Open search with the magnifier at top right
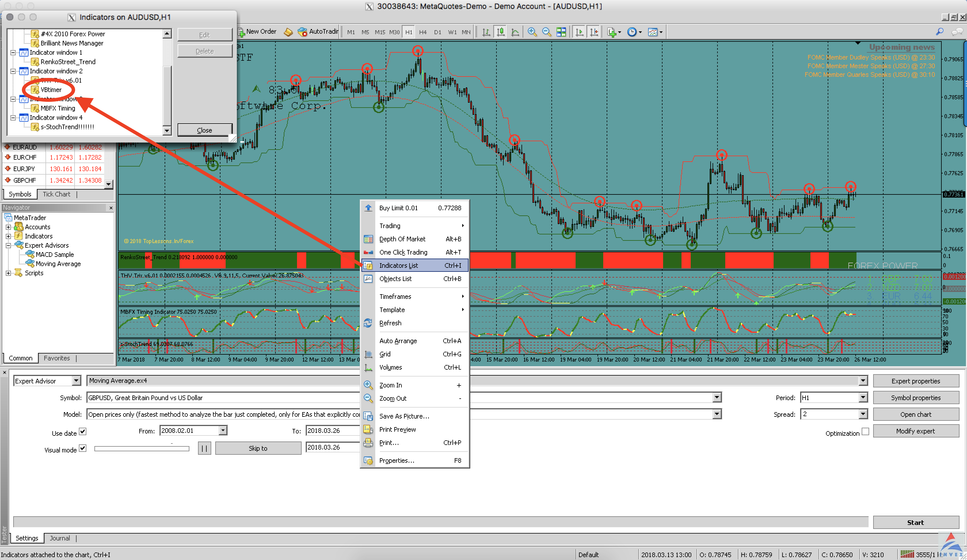 (940, 32)
